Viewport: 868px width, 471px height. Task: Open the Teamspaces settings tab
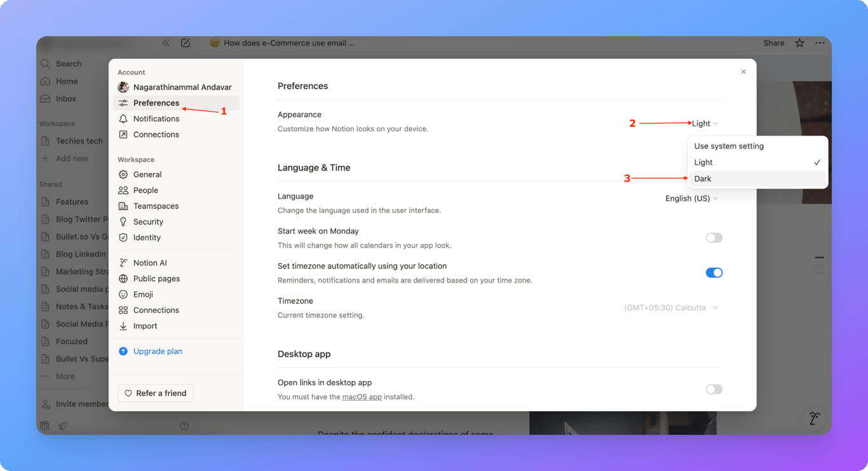[176, 206]
